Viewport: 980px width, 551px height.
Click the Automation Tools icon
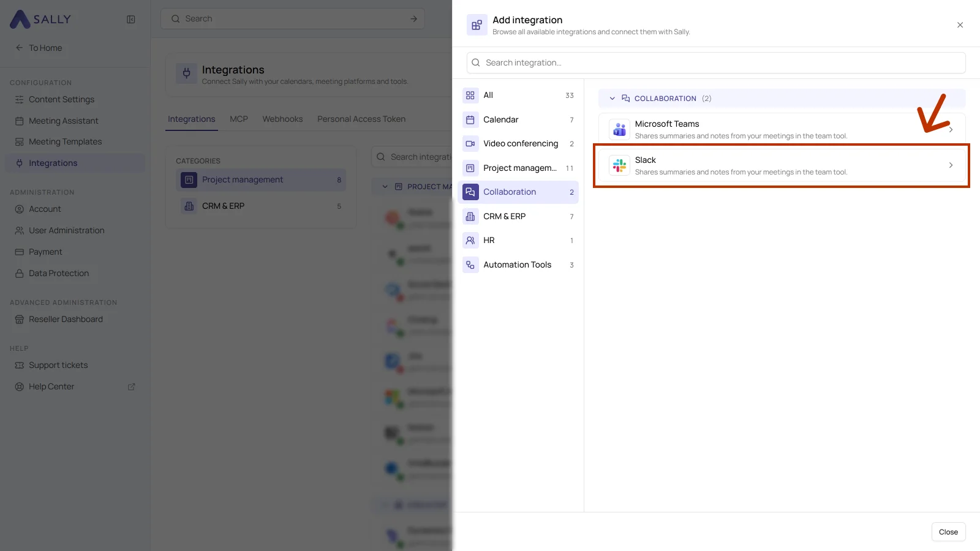[x=470, y=264]
